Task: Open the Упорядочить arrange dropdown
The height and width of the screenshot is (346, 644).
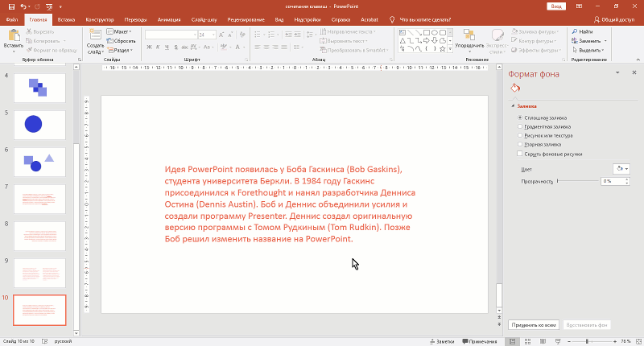Action: click(469, 41)
